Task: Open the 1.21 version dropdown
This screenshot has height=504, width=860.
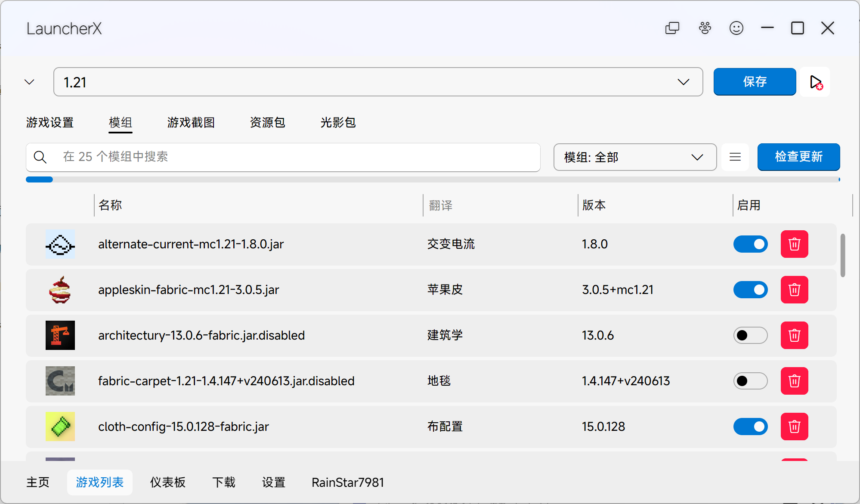Action: click(x=684, y=82)
